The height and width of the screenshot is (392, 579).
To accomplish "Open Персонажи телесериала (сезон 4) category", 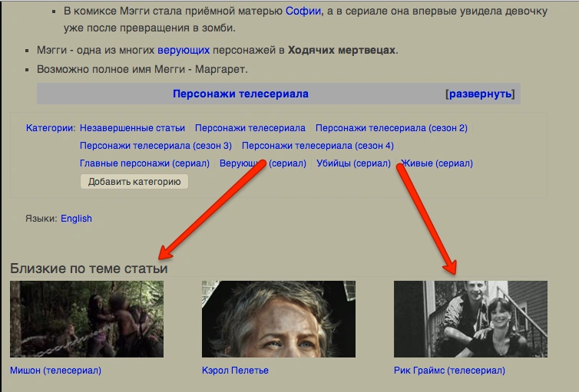I will coord(317,146).
